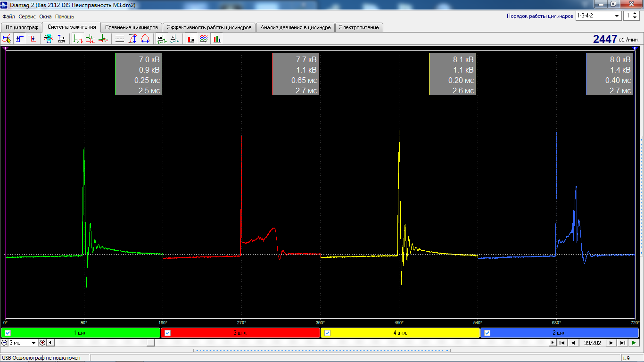Click the cyan-red waveform sync icon
Viewport: 644px width, 362px height.
[x=49, y=39]
